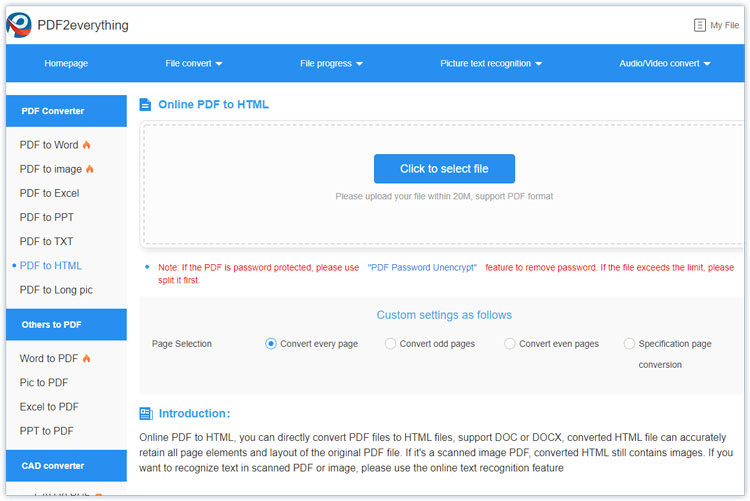The height and width of the screenshot is (501, 750).
Task: Select Specification page conversion radio button
Action: pyautogui.click(x=629, y=344)
